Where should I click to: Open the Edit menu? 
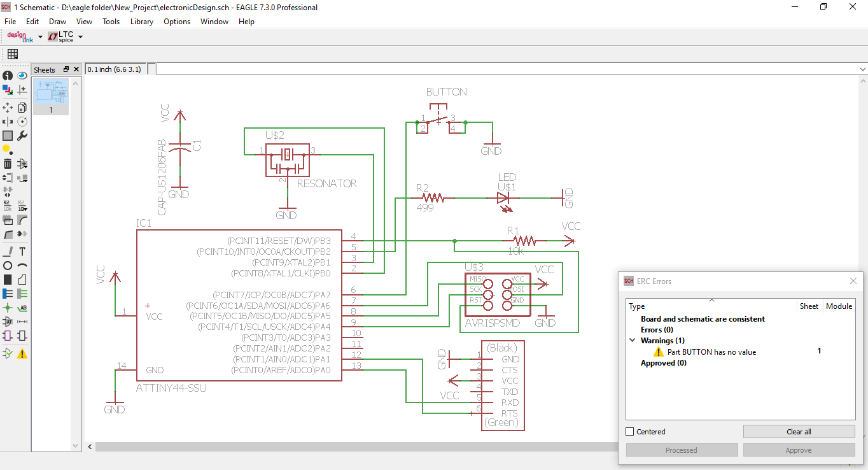pyautogui.click(x=32, y=22)
